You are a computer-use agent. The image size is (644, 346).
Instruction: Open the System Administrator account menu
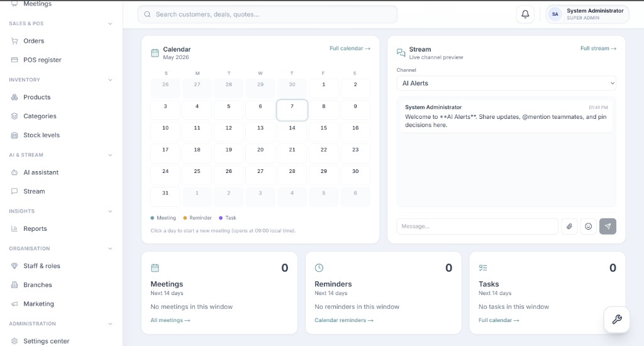(587, 14)
